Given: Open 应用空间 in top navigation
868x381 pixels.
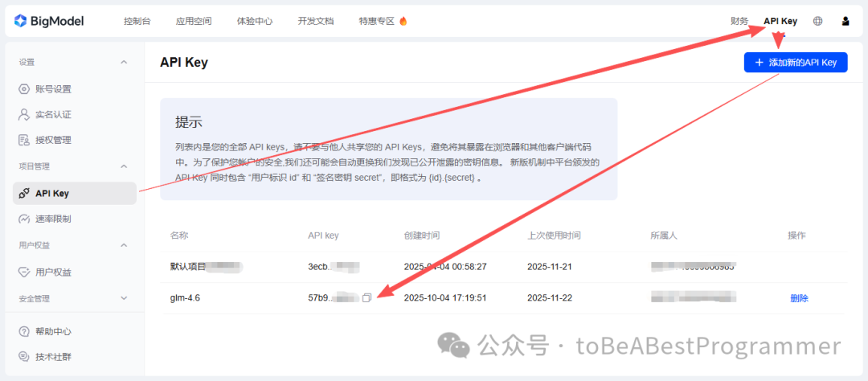Looking at the screenshot, I should point(193,21).
